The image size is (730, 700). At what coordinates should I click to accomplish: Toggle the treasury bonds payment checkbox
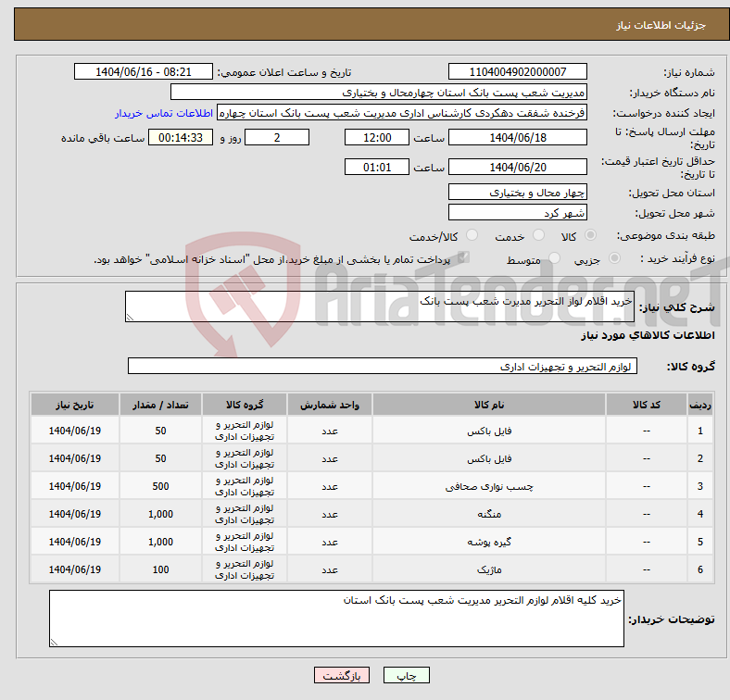(463, 257)
